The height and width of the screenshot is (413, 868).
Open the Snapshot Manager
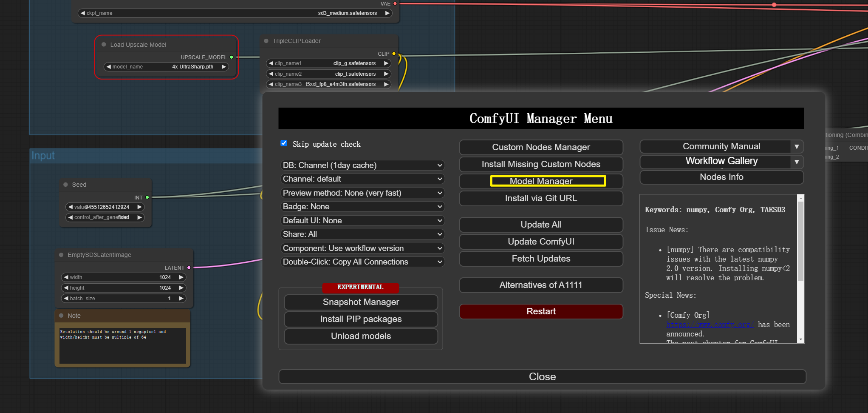pos(361,302)
